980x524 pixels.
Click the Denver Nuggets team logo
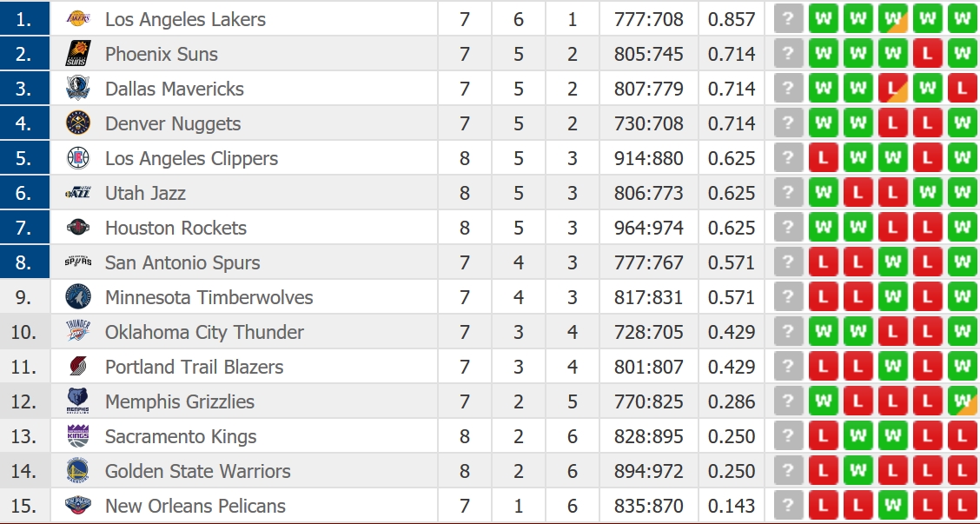click(77, 123)
